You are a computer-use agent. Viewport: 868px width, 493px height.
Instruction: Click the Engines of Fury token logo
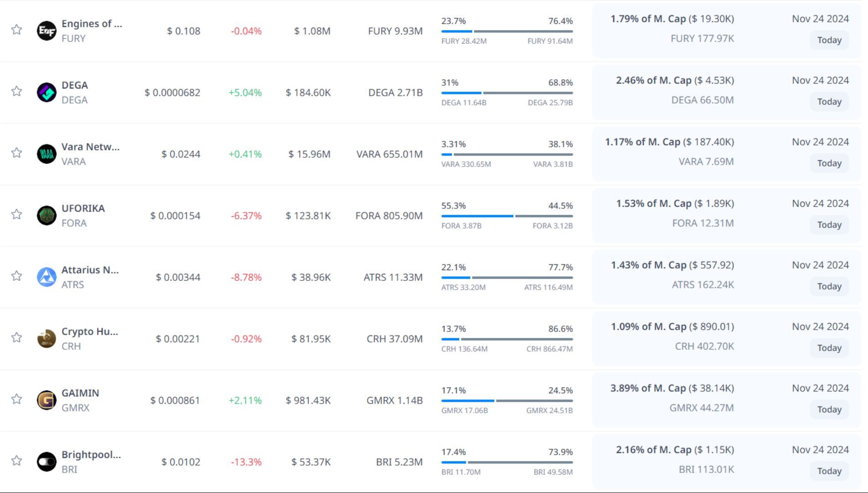[46, 31]
